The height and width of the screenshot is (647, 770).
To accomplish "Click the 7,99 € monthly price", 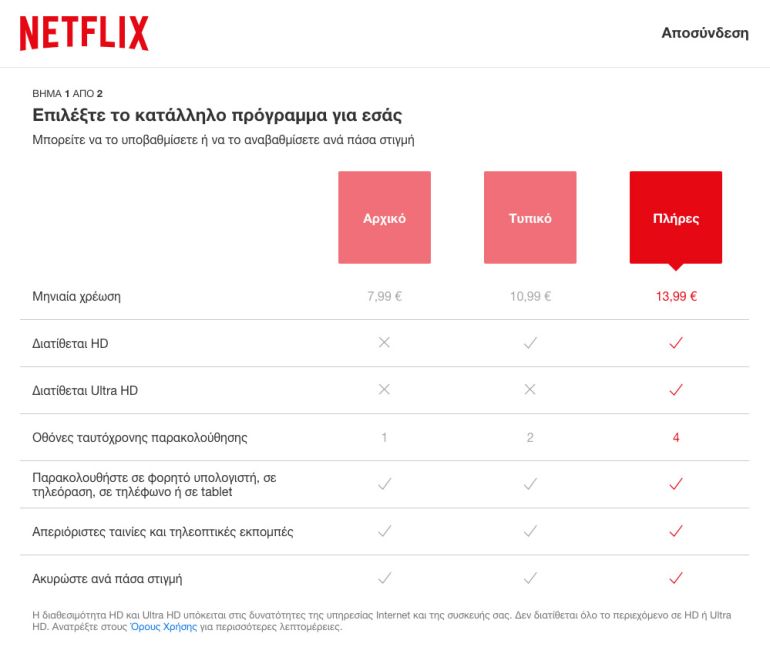I will click(384, 296).
